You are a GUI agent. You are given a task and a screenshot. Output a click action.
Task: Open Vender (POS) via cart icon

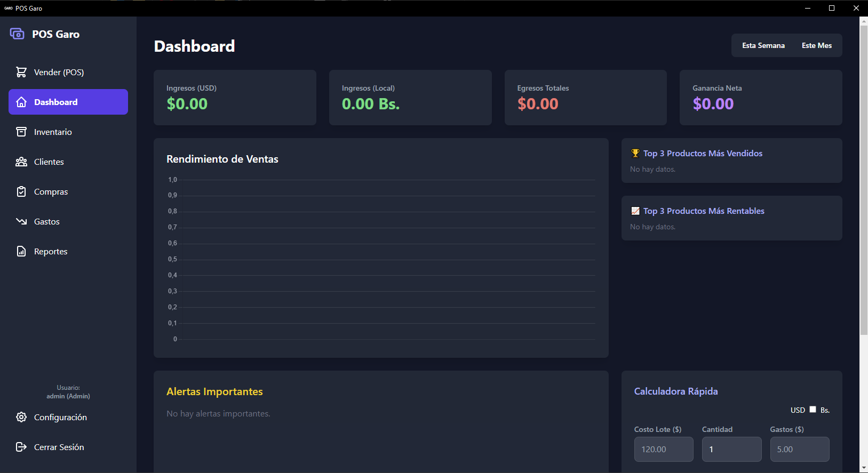coord(21,72)
